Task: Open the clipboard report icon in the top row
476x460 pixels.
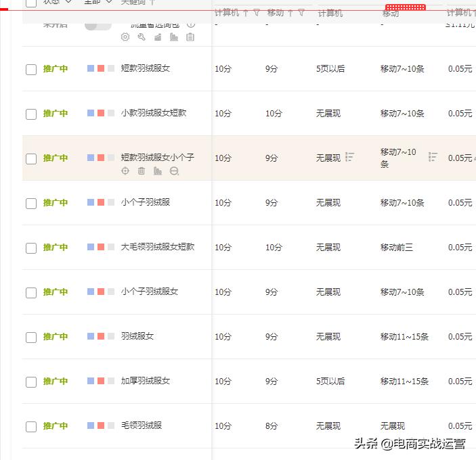Action: coord(190,37)
